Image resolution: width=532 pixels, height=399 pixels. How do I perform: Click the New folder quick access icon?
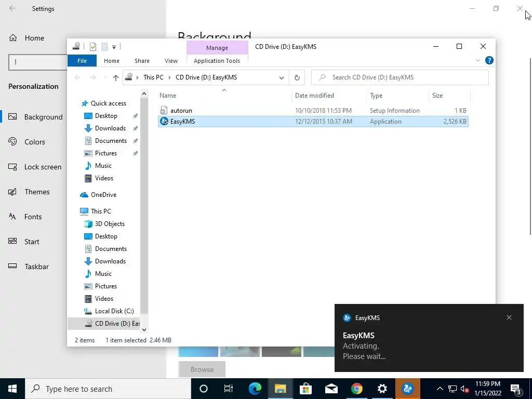click(105, 47)
